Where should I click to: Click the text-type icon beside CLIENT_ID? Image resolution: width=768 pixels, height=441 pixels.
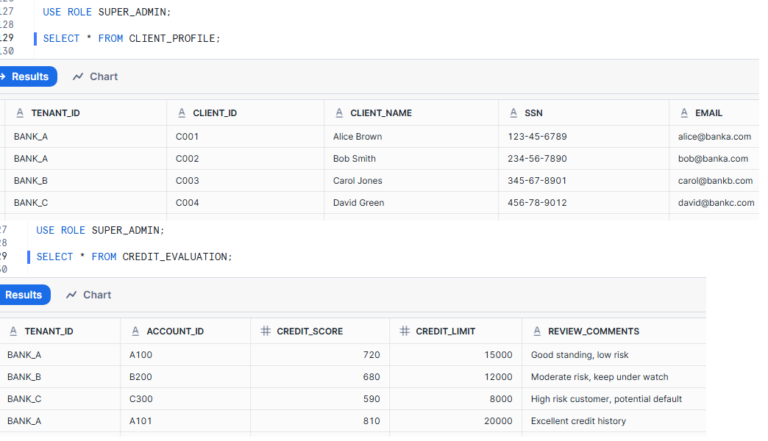click(182, 113)
